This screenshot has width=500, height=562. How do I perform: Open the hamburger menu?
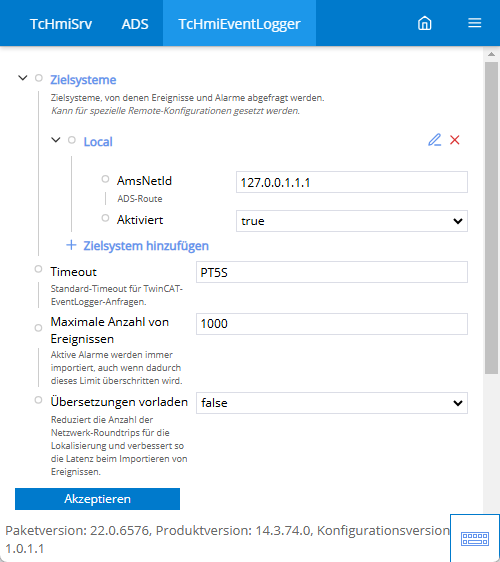coord(474,23)
